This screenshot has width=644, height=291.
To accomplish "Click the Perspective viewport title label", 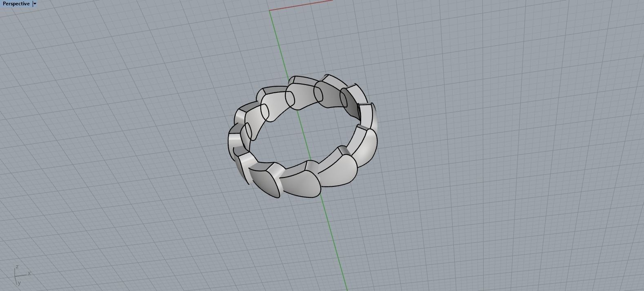I will click(16, 4).
